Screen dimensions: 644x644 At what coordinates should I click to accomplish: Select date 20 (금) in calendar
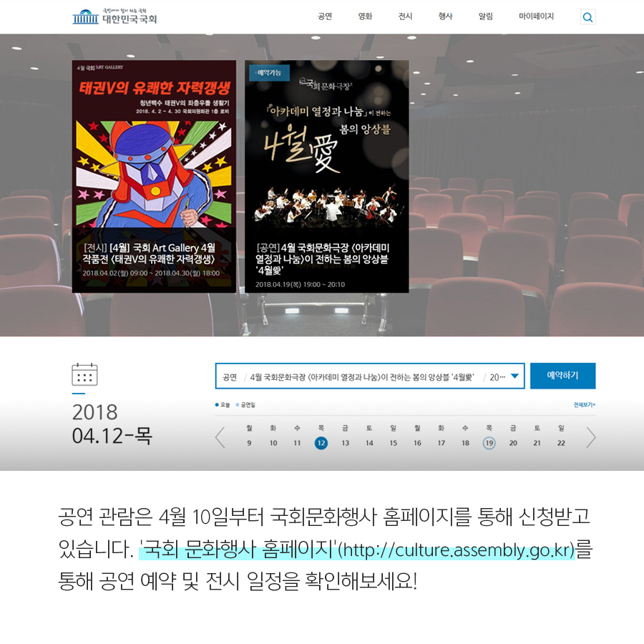coord(513,443)
